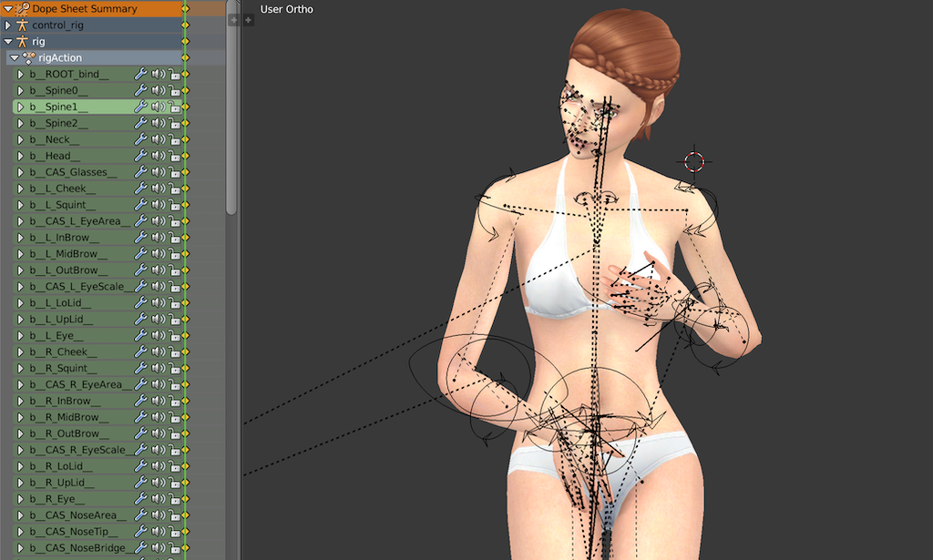933x560 pixels.
Task: Click the armature icon next to control_rig
Action: click(x=22, y=25)
